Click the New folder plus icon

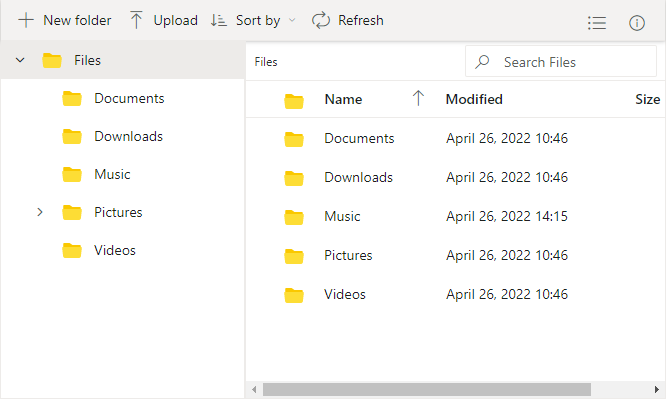(x=26, y=20)
